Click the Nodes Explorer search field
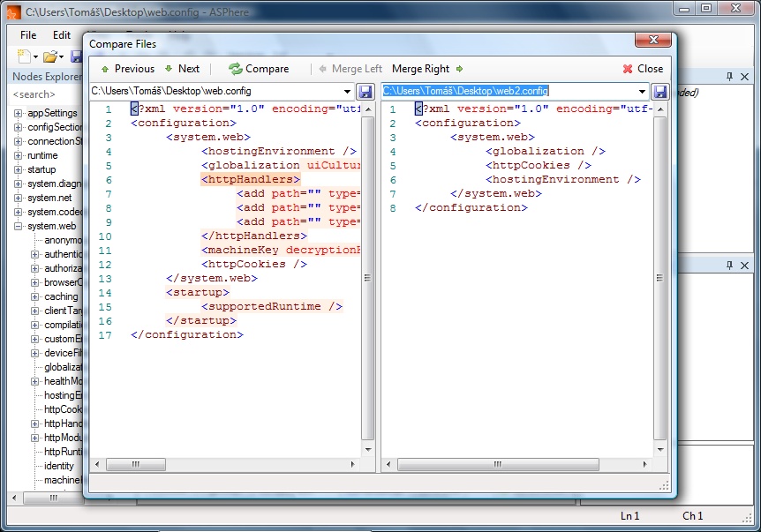761x532 pixels. coord(47,94)
